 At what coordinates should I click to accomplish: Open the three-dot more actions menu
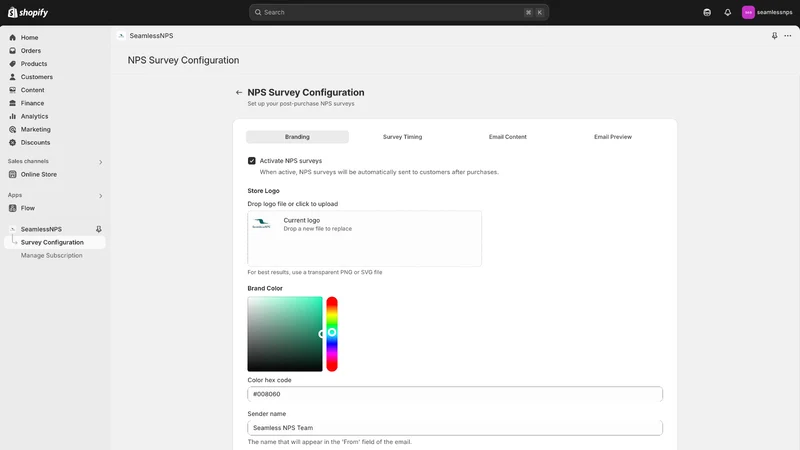point(788,36)
